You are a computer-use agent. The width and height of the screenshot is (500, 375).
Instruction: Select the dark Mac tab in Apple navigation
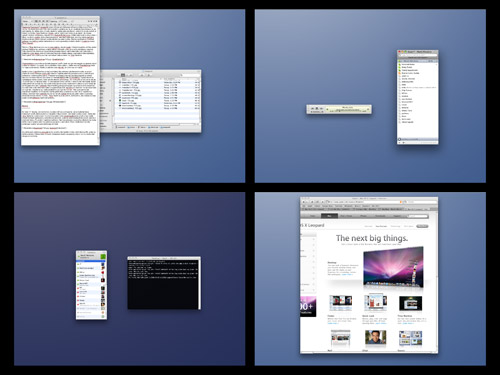pyautogui.click(x=330, y=216)
